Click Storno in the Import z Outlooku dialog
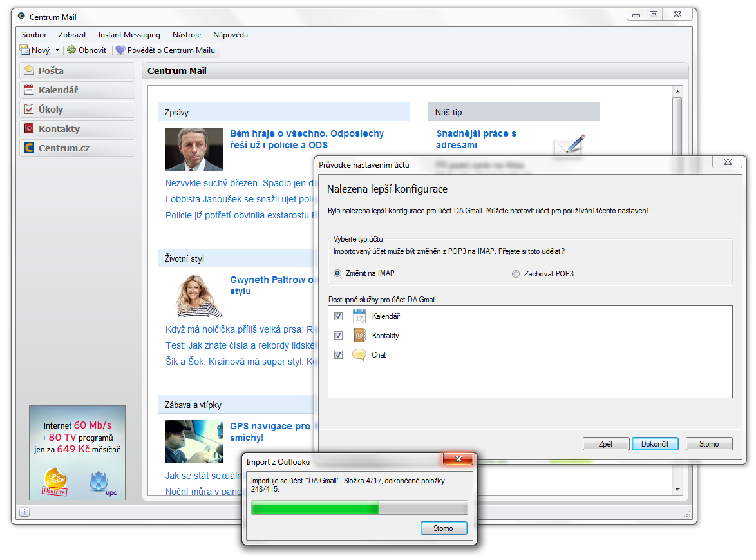The height and width of the screenshot is (560, 756). [444, 528]
